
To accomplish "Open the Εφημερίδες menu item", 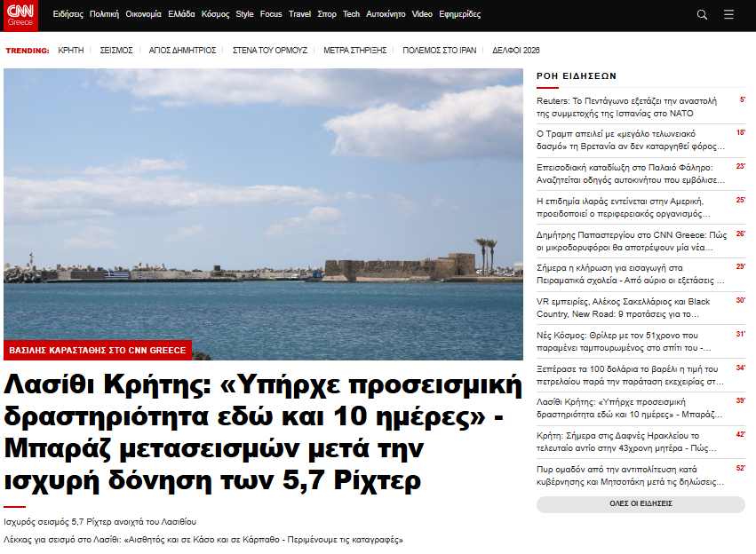I will coord(460,14).
